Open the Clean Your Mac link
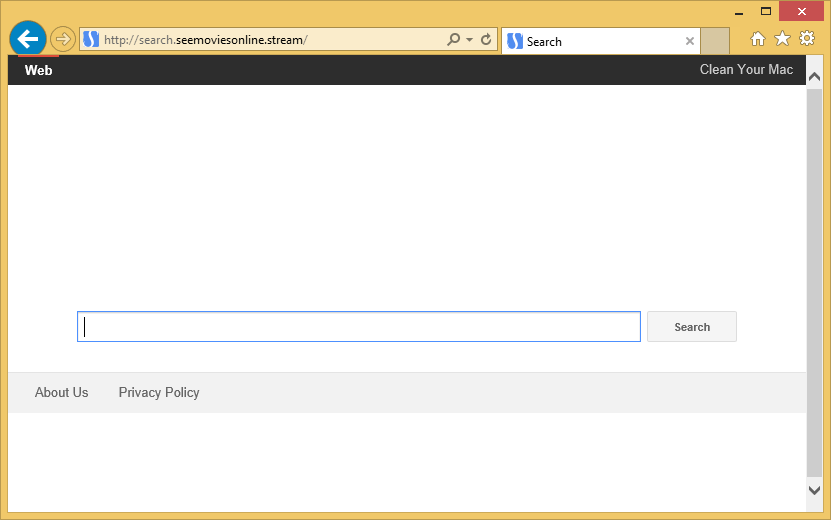The height and width of the screenshot is (520, 831). point(746,69)
